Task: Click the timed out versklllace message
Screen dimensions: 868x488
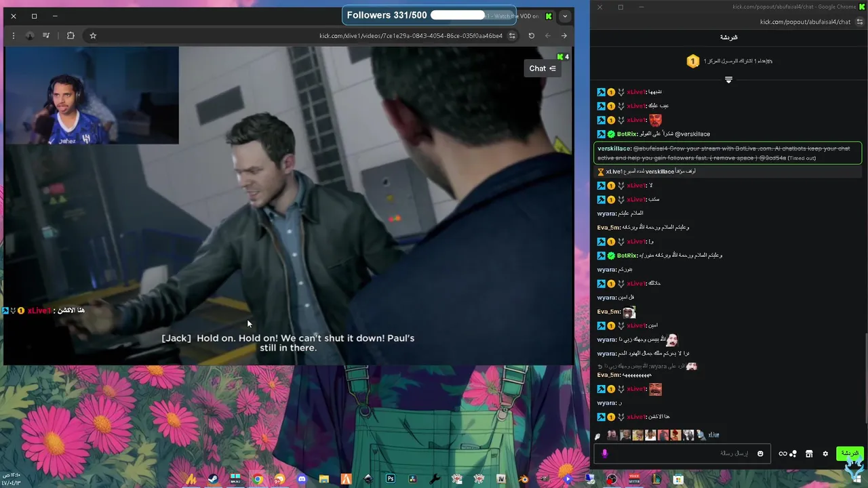Action: [728, 153]
